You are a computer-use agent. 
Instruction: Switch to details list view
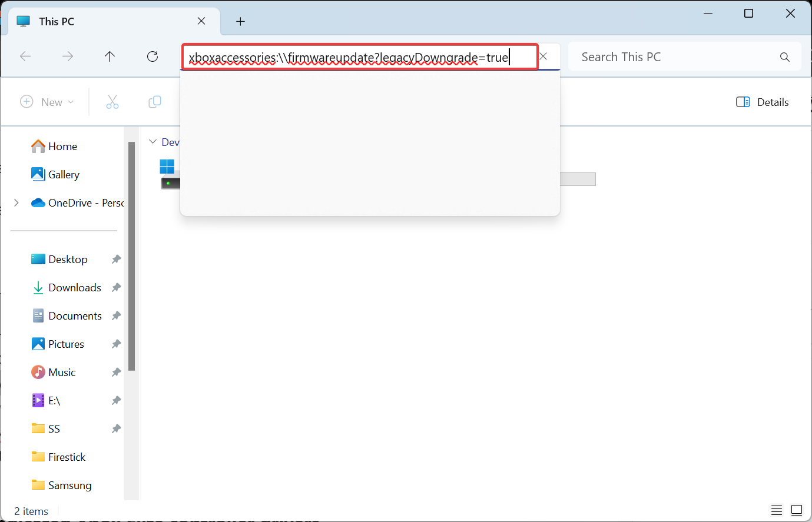pos(777,510)
